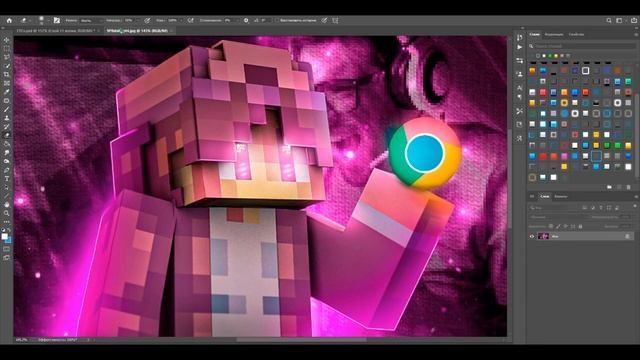Open the History panel icon in collapsed dock
640x360 pixels.
tap(519, 37)
